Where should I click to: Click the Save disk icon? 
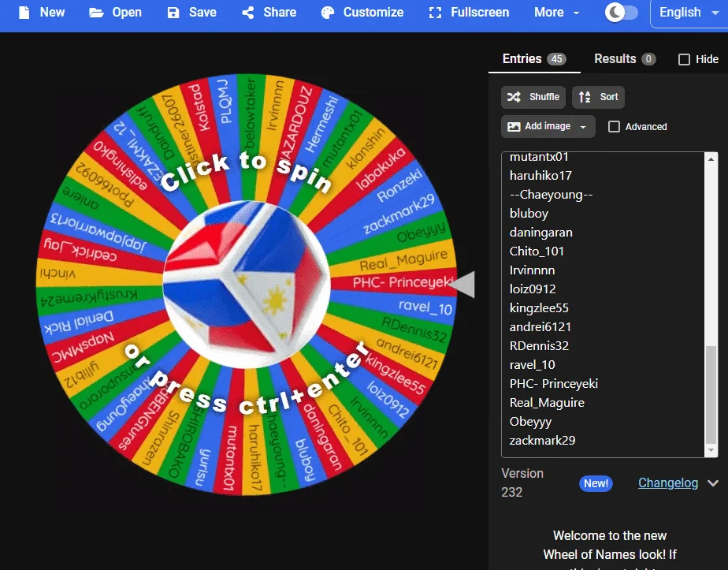(x=173, y=13)
